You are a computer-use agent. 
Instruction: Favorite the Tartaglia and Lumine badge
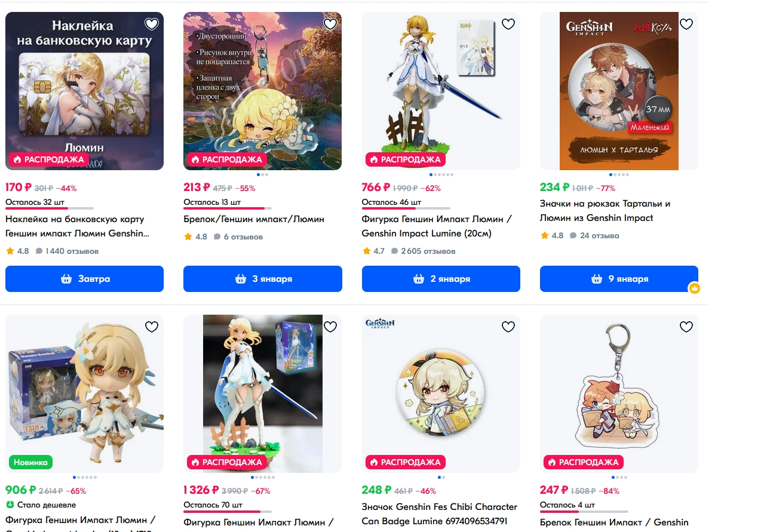(686, 24)
